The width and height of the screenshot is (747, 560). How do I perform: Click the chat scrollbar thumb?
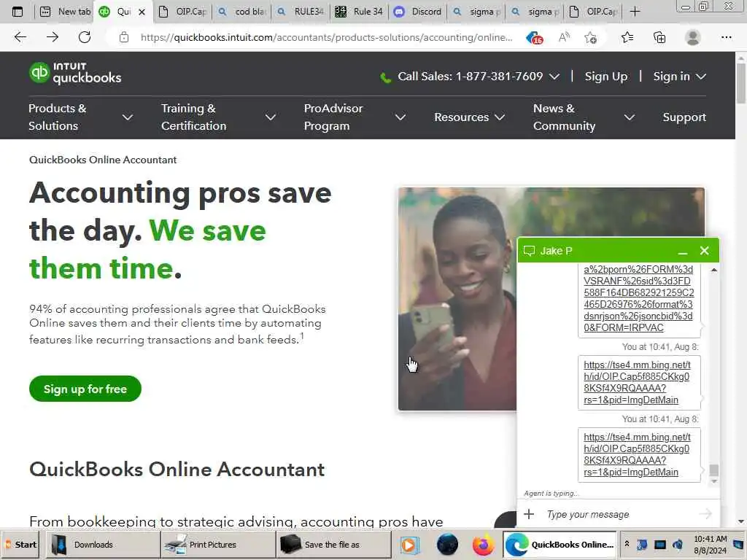[713, 470]
